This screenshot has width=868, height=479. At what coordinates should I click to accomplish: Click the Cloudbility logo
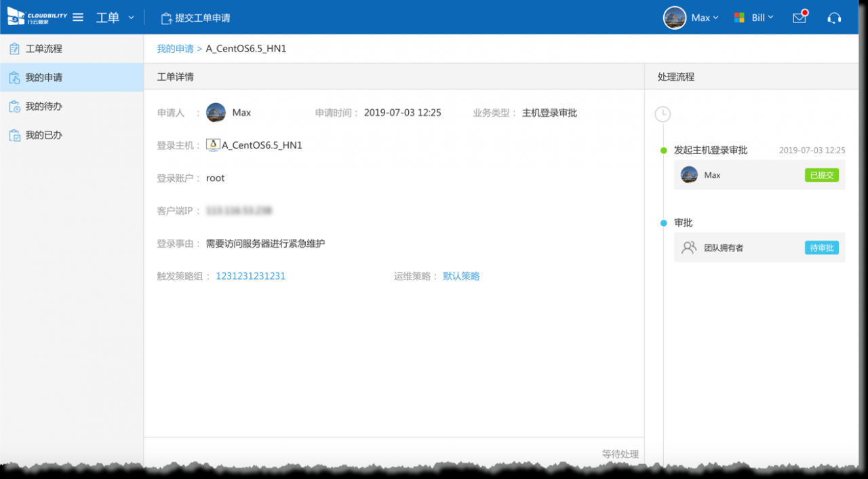click(37, 17)
